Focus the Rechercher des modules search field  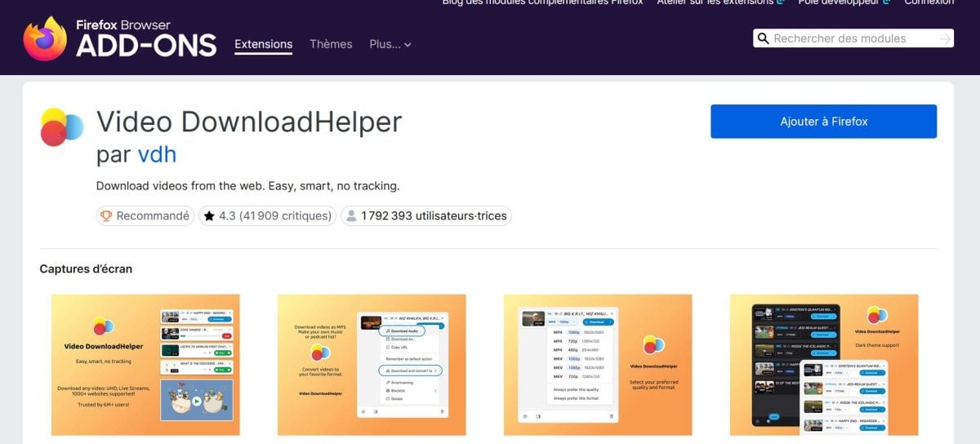pos(853,38)
